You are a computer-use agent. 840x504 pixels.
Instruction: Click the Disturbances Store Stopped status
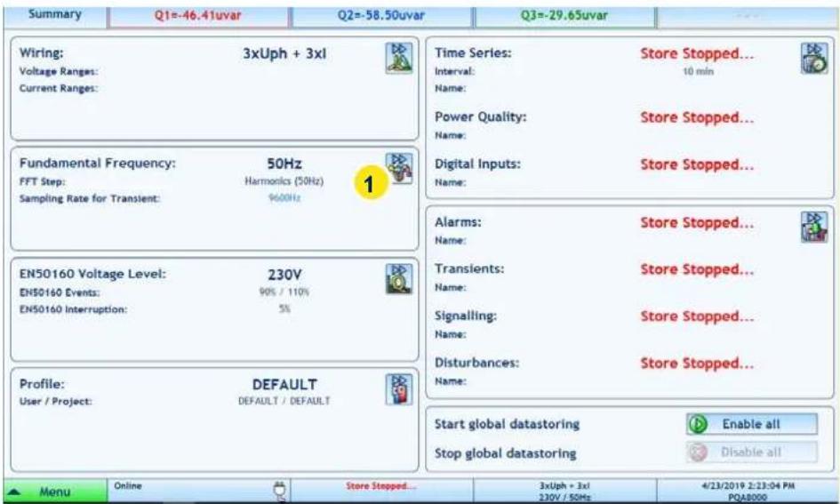(x=696, y=364)
